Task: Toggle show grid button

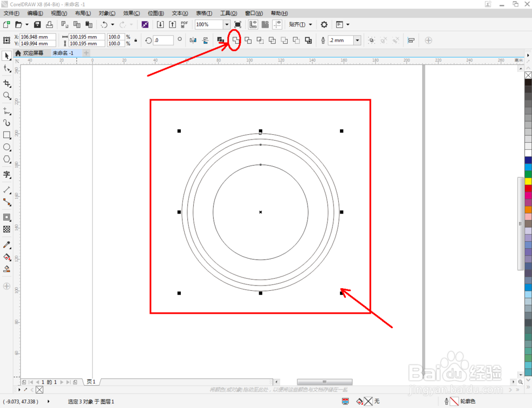Action: 265,25
